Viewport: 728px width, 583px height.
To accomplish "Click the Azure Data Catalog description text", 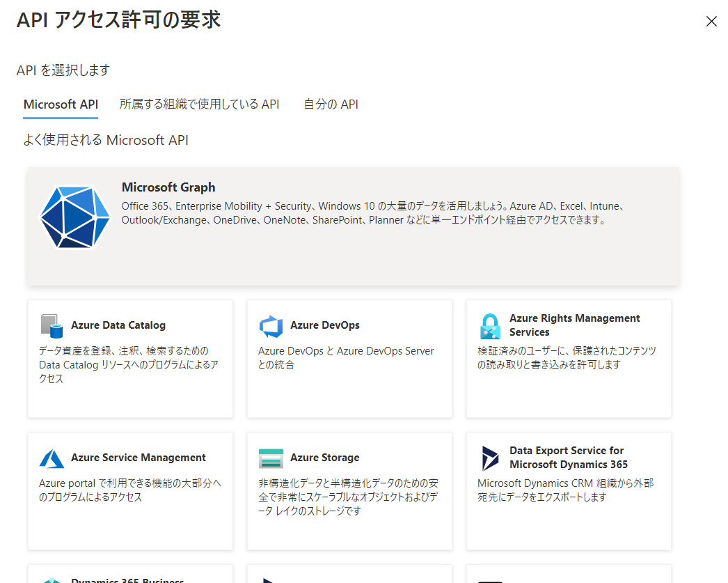I will pyautogui.click(x=129, y=365).
